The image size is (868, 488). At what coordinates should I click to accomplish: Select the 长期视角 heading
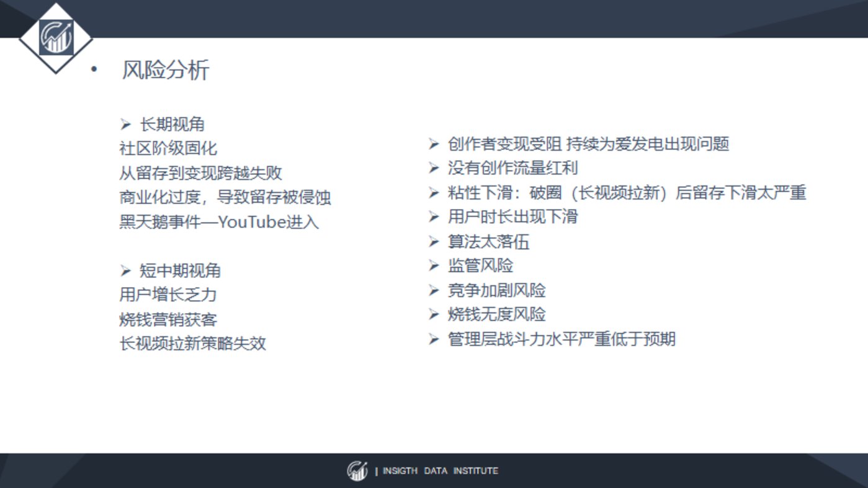click(171, 124)
